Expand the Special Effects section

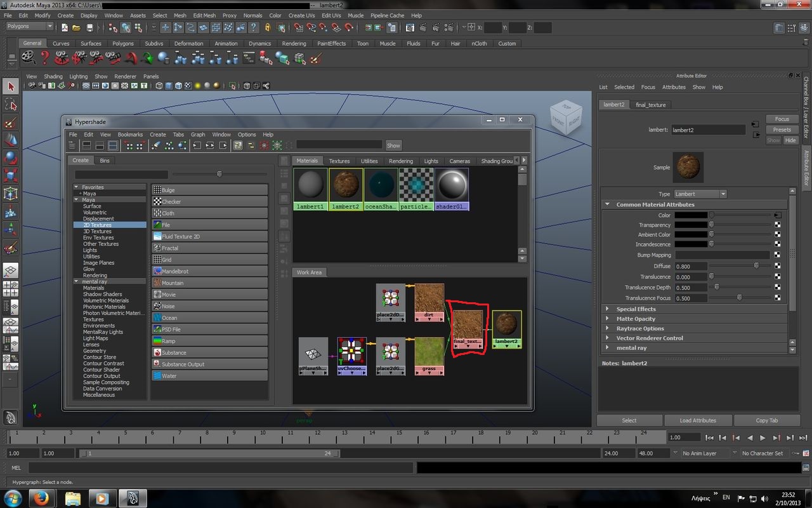pos(607,309)
